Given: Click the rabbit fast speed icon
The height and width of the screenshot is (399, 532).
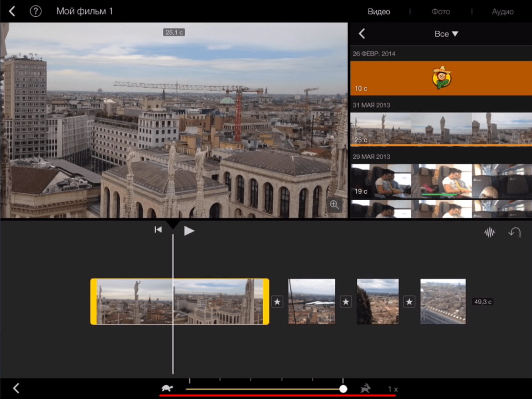Looking at the screenshot, I should [x=365, y=388].
